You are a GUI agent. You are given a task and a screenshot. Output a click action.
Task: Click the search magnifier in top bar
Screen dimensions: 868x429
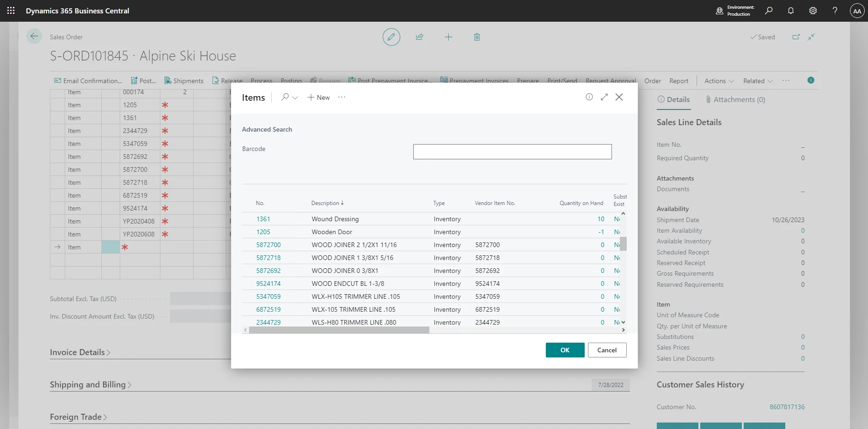click(769, 11)
